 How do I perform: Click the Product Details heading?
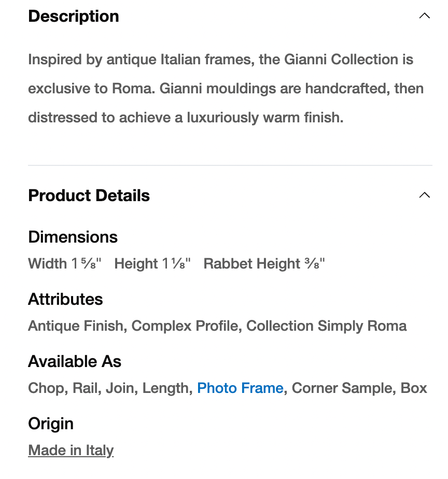click(89, 195)
